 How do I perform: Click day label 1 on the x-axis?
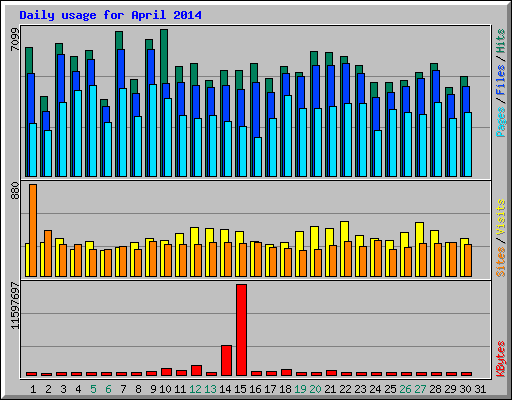pyautogui.click(x=33, y=389)
